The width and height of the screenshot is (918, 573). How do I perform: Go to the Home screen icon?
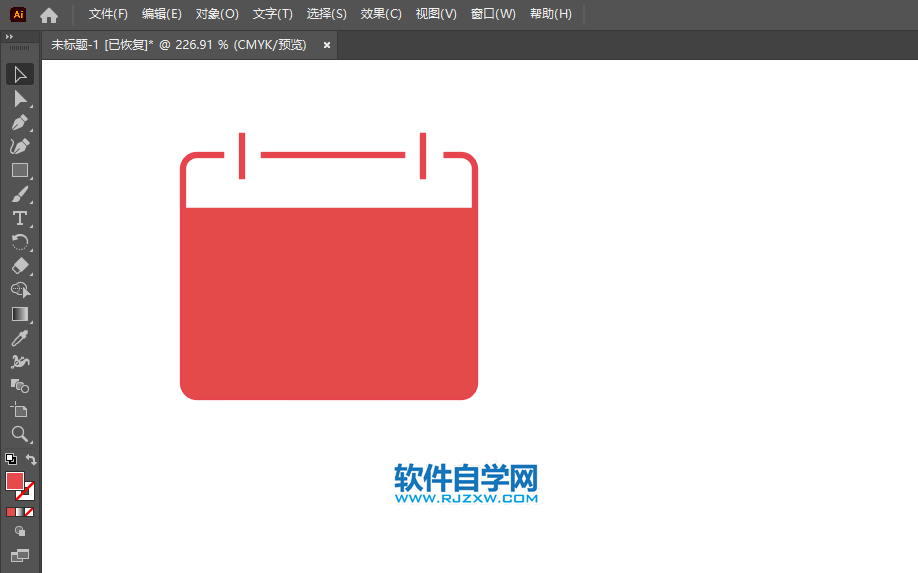49,15
